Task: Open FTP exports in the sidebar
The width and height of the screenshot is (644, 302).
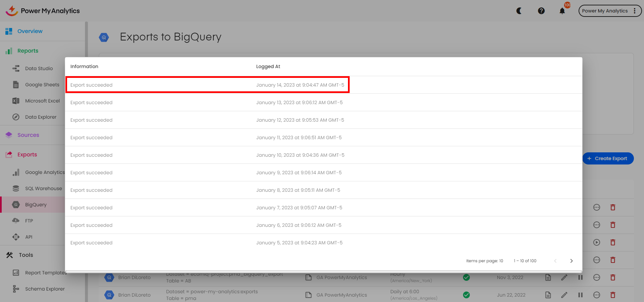Action: pyautogui.click(x=29, y=221)
